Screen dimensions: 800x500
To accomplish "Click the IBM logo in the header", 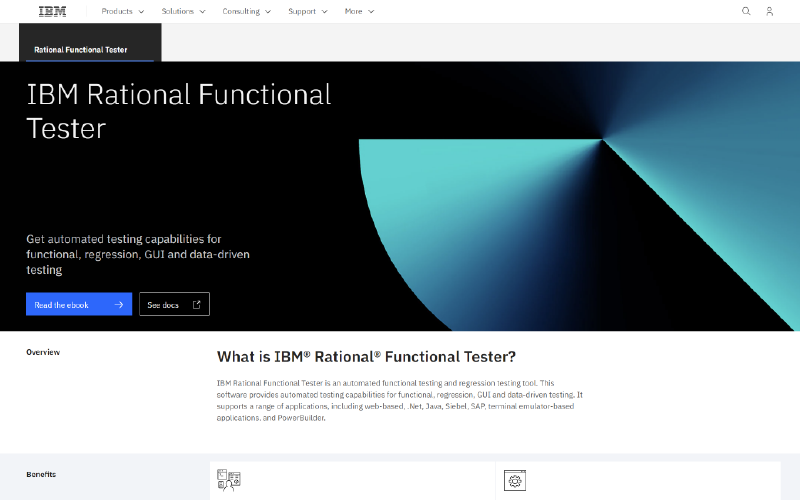I will (53, 11).
